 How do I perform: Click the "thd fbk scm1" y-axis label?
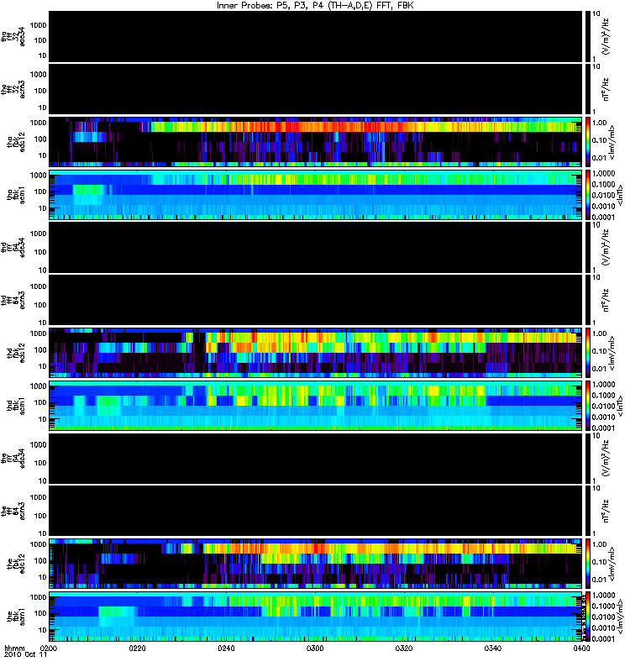click(x=16, y=406)
